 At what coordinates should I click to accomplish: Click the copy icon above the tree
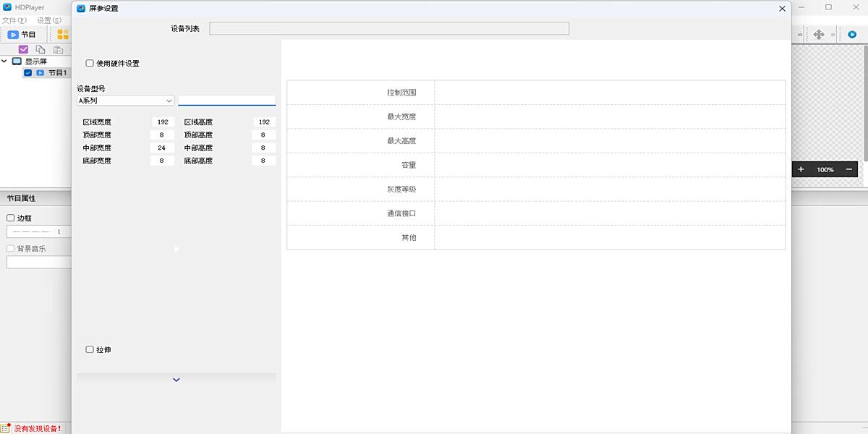(41, 49)
